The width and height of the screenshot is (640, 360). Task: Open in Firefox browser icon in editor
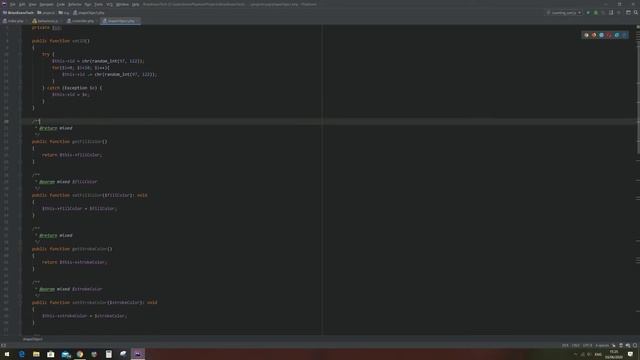[x=594, y=35]
